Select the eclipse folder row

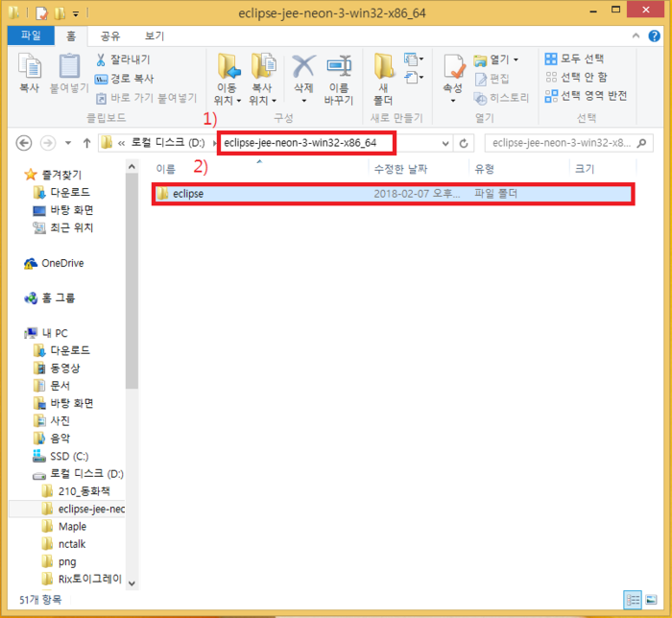click(393, 194)
